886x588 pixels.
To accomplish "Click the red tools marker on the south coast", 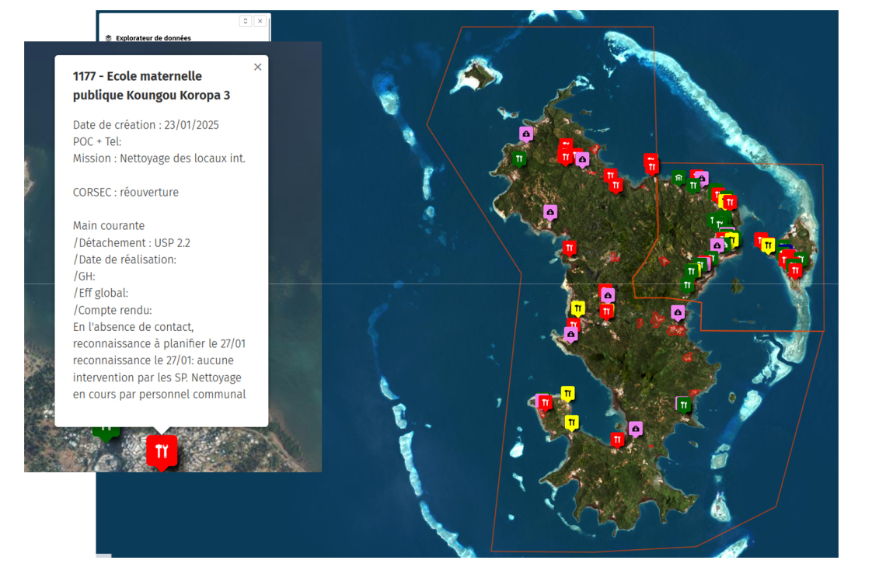I will click(617, 439).
